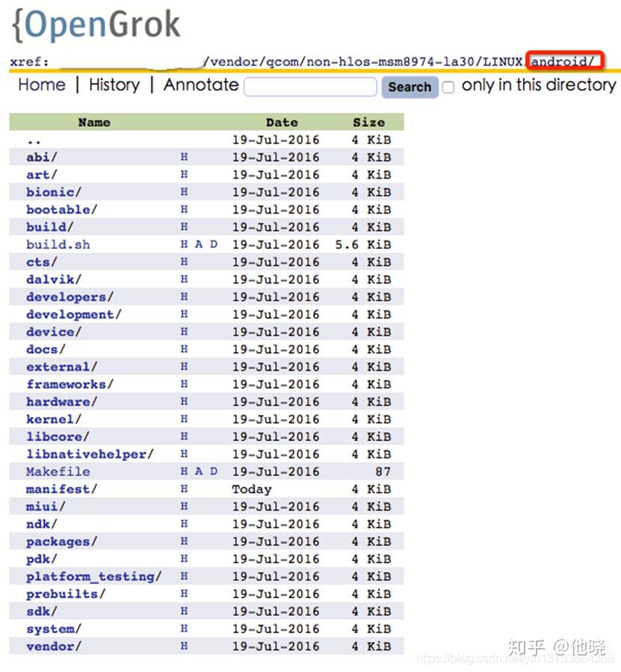
Task: Download Makefile using its D link
Action: coord(212,471)
